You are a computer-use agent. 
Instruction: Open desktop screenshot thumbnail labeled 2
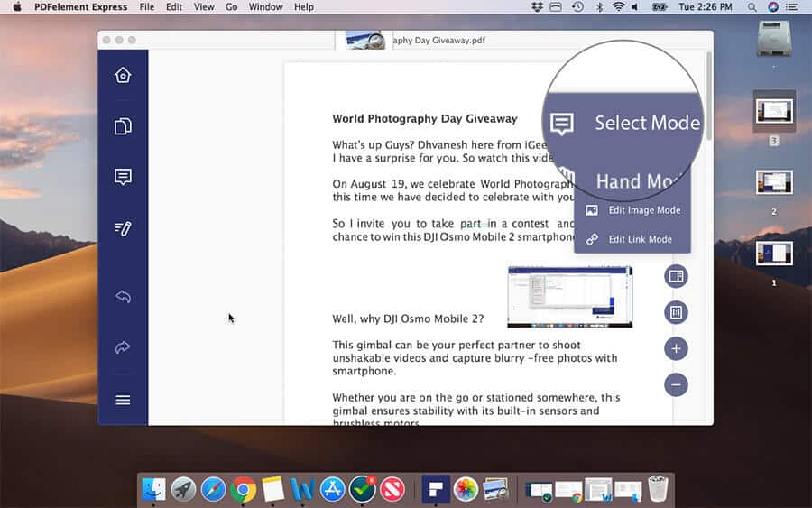pos(774,182)
